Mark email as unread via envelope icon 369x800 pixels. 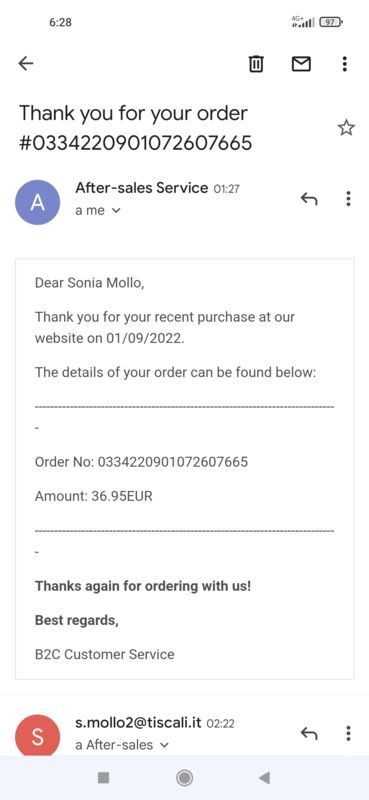point(301,63)
